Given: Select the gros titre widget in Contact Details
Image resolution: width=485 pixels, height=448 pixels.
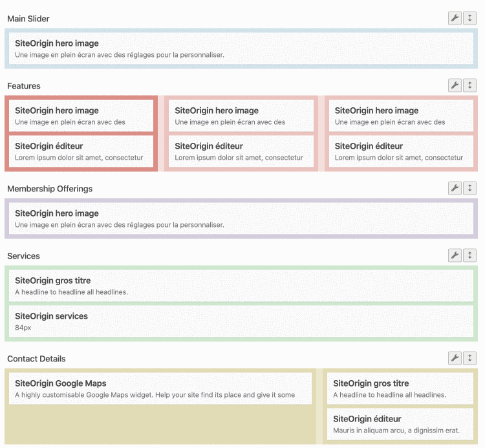Looking at the screenshot, I should point(400,389).
